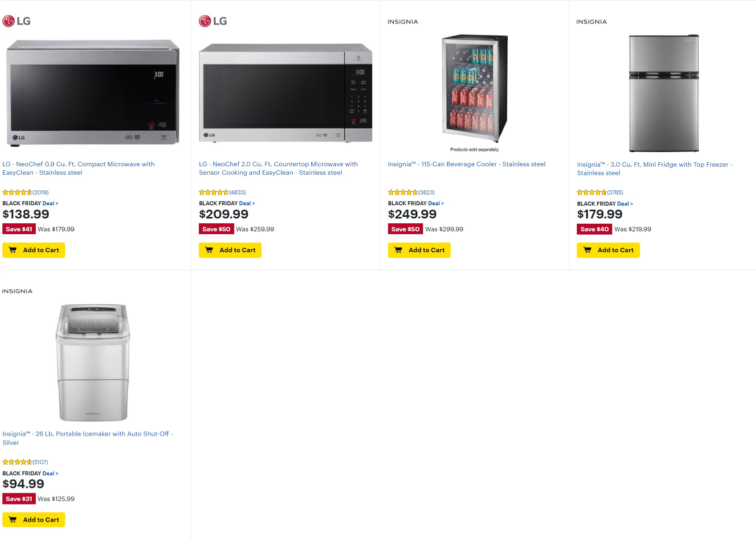View the Black Friday Deal link for the icemaker
Viewport: 756px width, 541px height.
[x=50, y=474]
